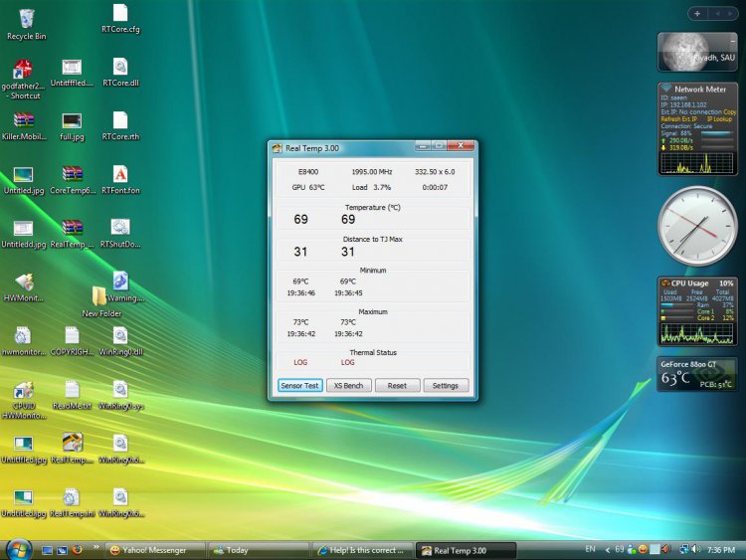Click the analog clock gadget

pyautogui.click(x=697, y=226)
